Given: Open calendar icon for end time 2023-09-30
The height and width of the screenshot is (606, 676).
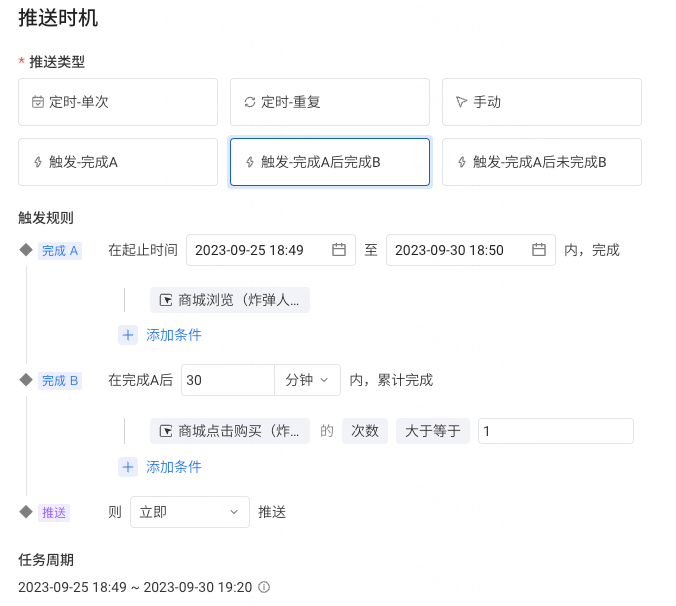Looking at the screenshot, I should 538,250.
